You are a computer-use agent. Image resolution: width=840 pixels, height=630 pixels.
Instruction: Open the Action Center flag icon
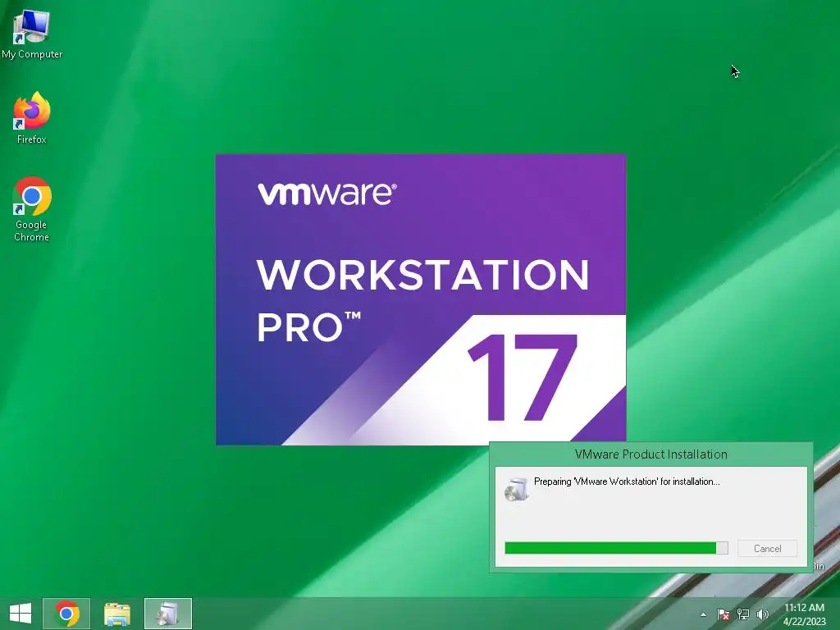coord(724,614)
